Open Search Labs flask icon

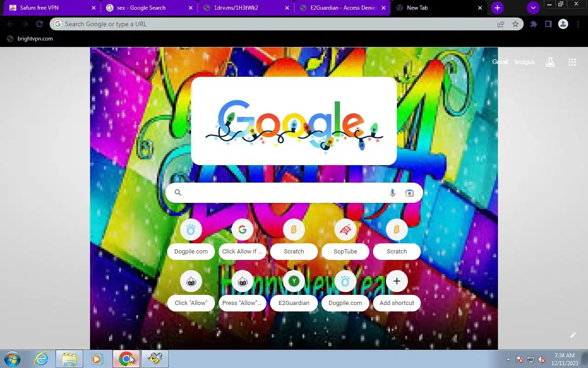(550, 62)
